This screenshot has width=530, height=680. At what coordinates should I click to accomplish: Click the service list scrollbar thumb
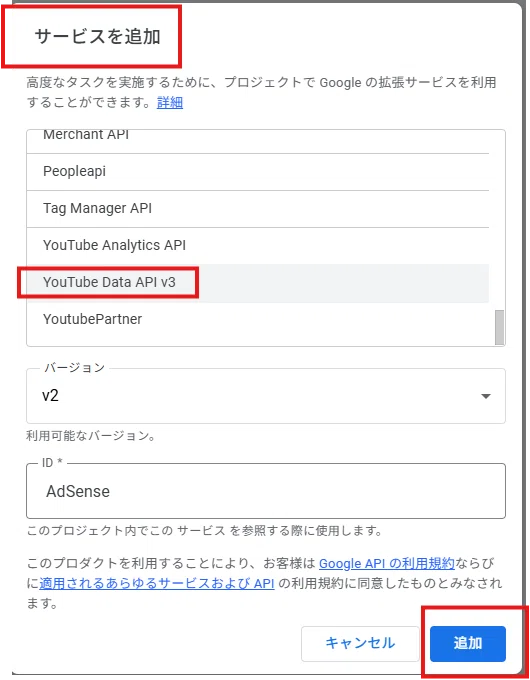[500, 327]
